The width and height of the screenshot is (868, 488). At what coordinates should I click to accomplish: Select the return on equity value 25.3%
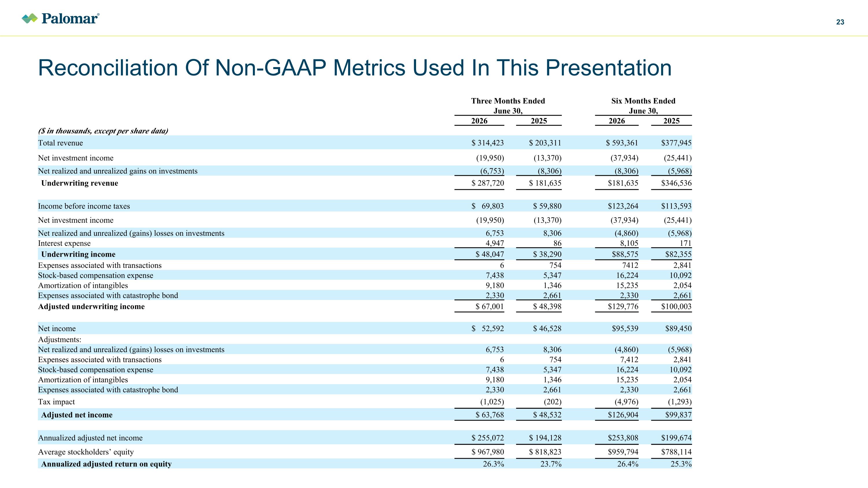(x=681, y=464)
